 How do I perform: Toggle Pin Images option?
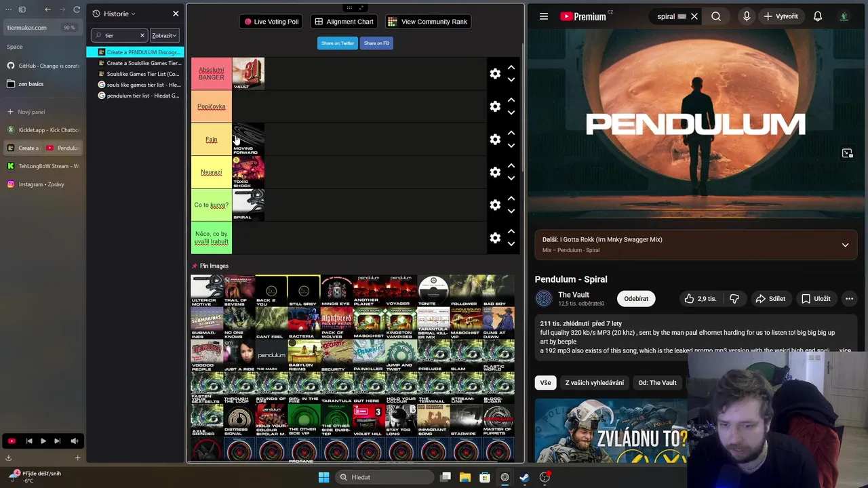click(210, 266)
